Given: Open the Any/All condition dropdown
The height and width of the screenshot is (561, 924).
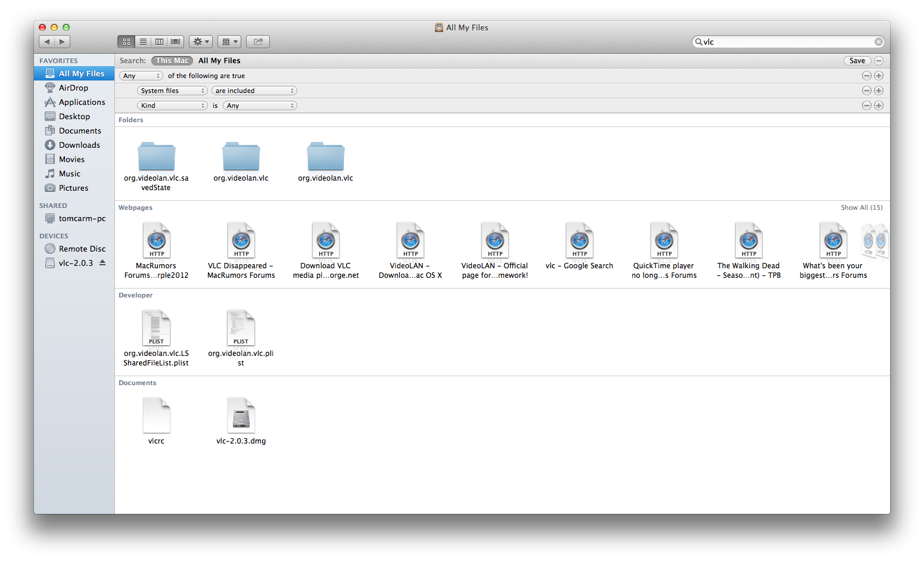Looking at the screenshot, I should click(141, 76).
